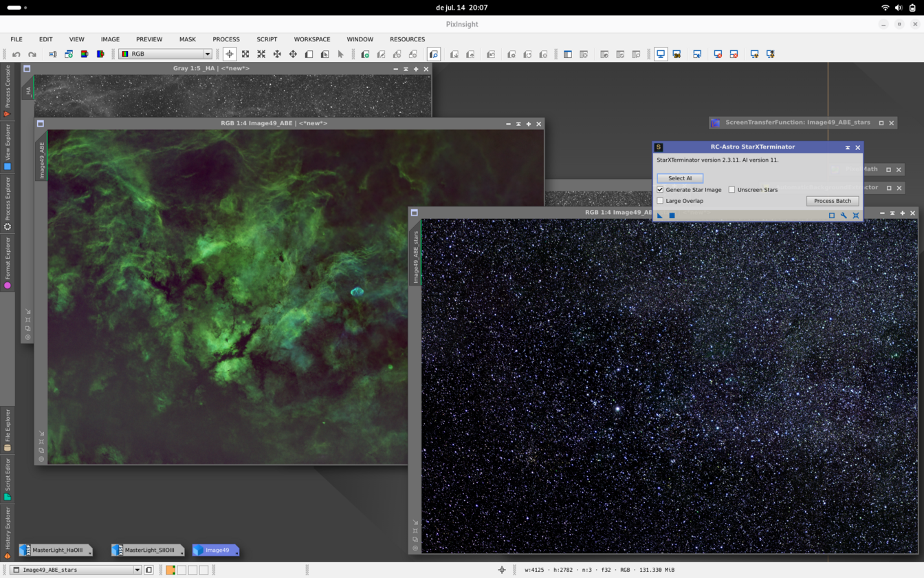Open the Script Editor side panel
Image resolution: width=924 pixels, height=578 pixels.
8,479
